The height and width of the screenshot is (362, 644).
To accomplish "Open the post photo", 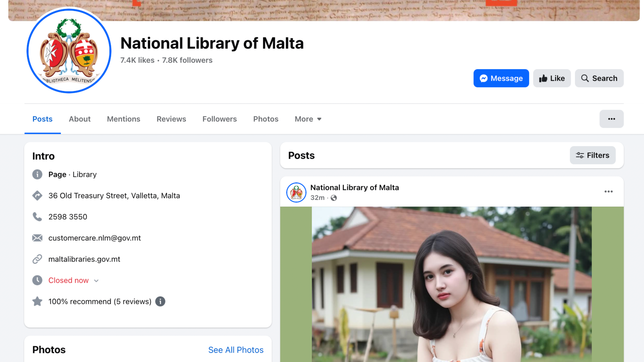I will [x=452, y=284].
